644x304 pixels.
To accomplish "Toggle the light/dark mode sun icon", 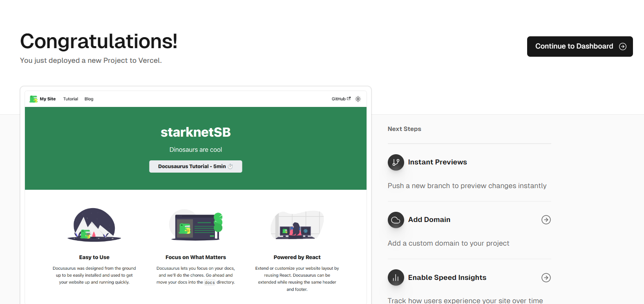I will (358, 99).
